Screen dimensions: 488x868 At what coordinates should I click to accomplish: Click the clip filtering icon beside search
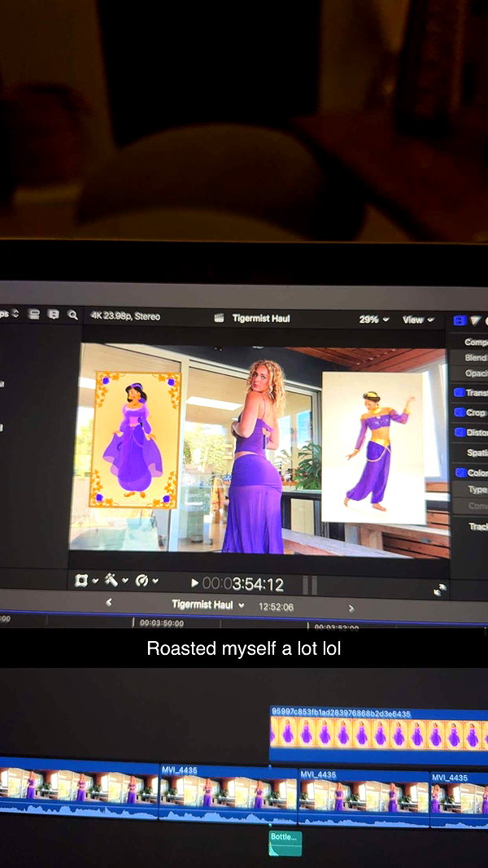click(x=53, y=314)
